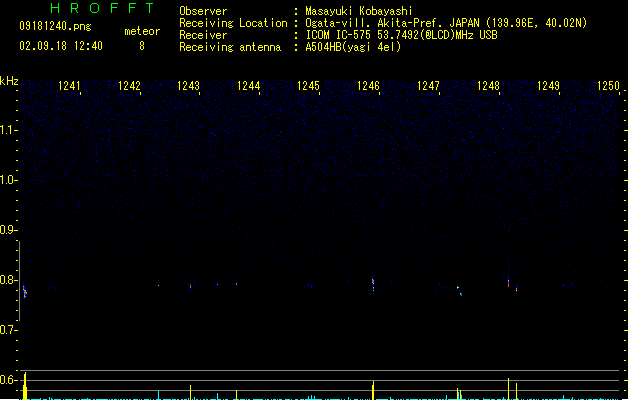
Task: Click the 1245 time tick
Action: pyautogui.click(x=308, y=86)
